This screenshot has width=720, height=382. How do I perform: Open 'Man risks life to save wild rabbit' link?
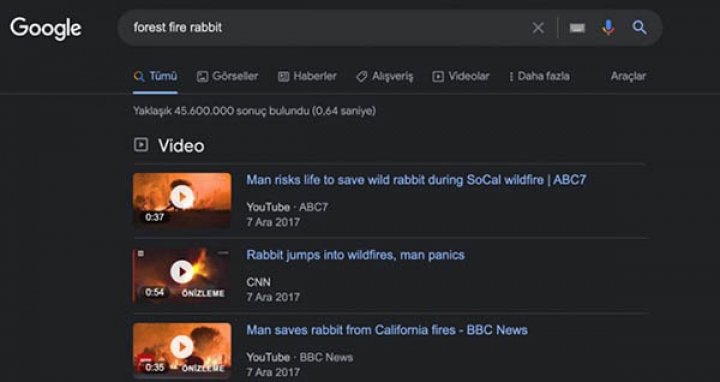(416, 180)
